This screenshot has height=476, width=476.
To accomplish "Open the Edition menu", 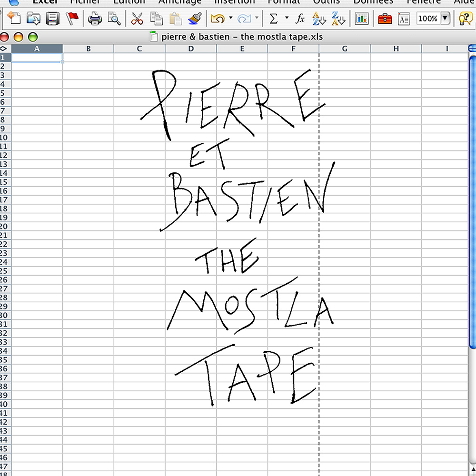I will coord(129,1).
